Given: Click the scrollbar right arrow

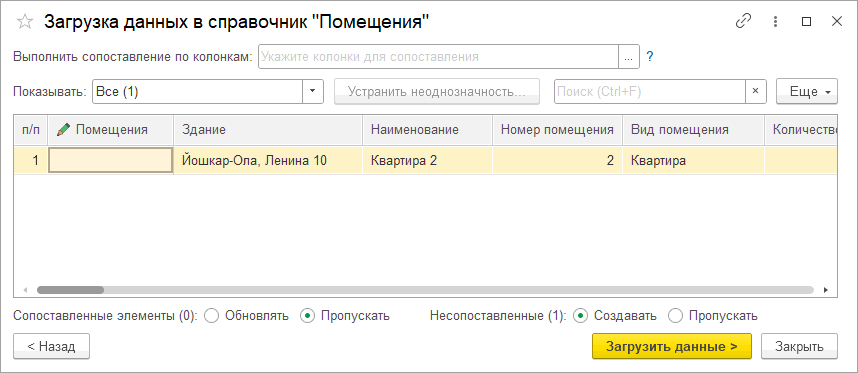Looking at the screenshot, I should click(826, 290).
